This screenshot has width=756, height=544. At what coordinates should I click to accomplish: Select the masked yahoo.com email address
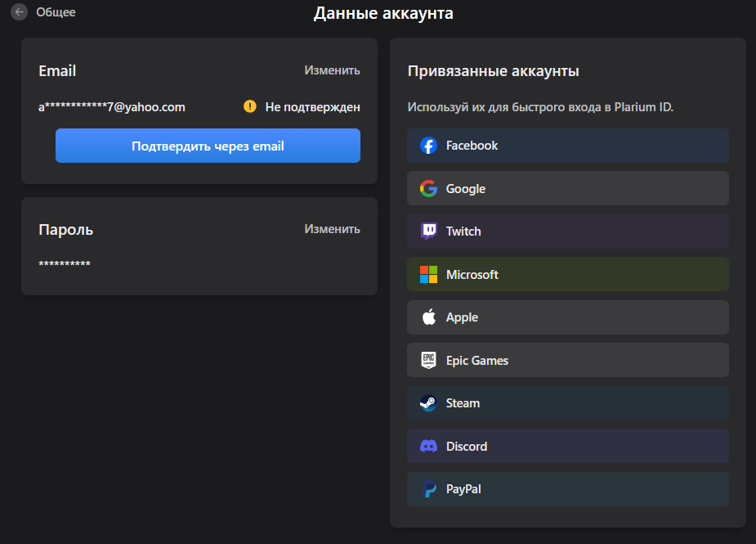pyautogui.click(x=112, y=106)
